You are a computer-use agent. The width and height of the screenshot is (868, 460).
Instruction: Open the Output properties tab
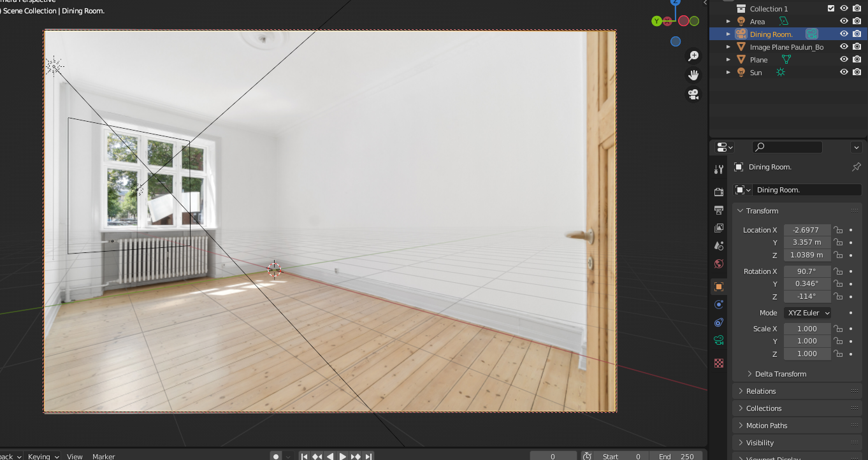click(x=719, y=210)
